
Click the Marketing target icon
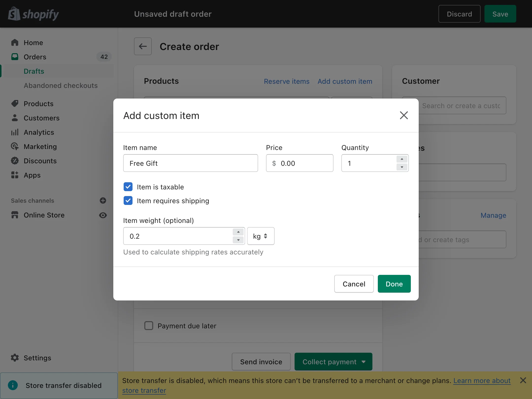pos(15,147)
